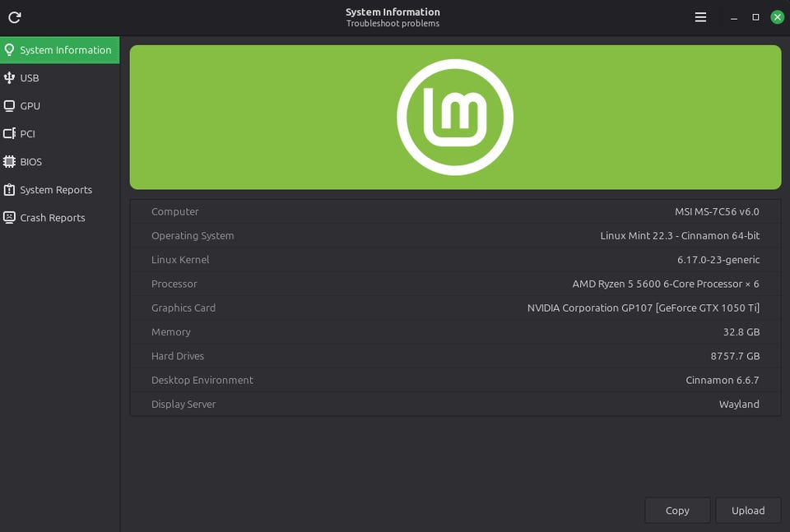Screen dimensions: 790x532
Task: Click the lightbulb icon beside System Information
Action: (9, 50)
